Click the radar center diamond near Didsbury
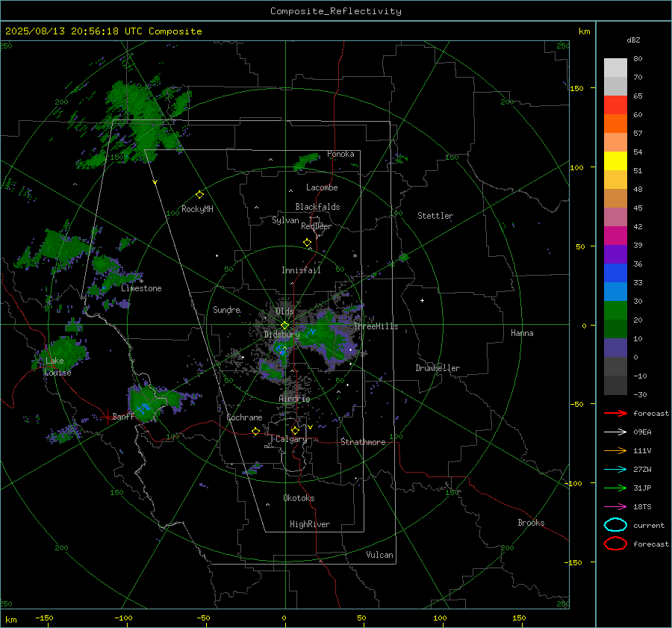 click(x=284, y=326)
